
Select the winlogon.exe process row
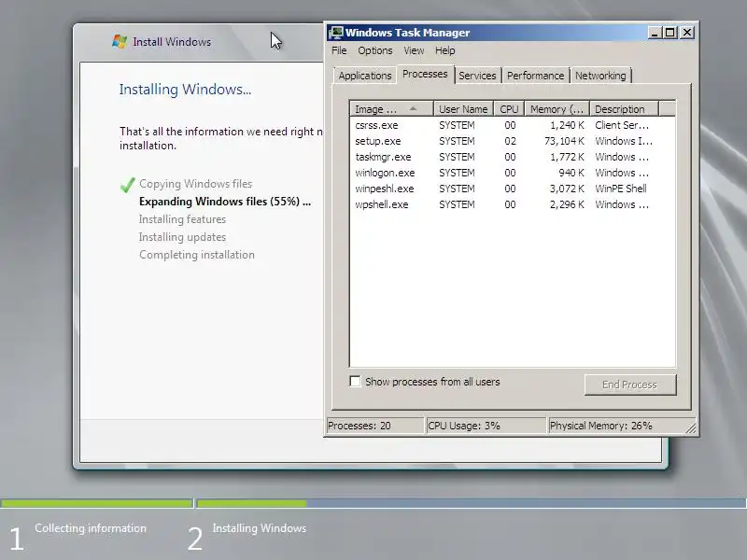click(513, 173)
